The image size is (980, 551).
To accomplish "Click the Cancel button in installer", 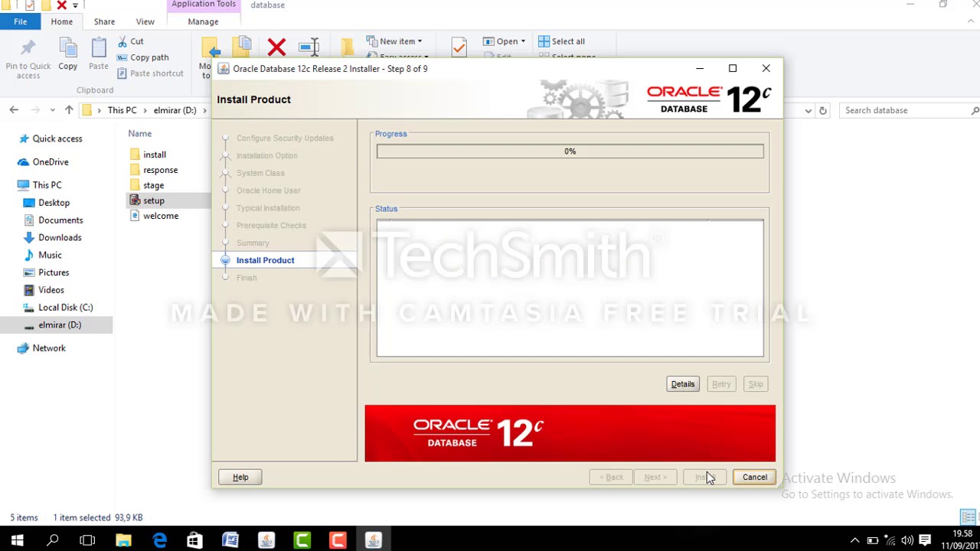I will [x=754, y=477].
